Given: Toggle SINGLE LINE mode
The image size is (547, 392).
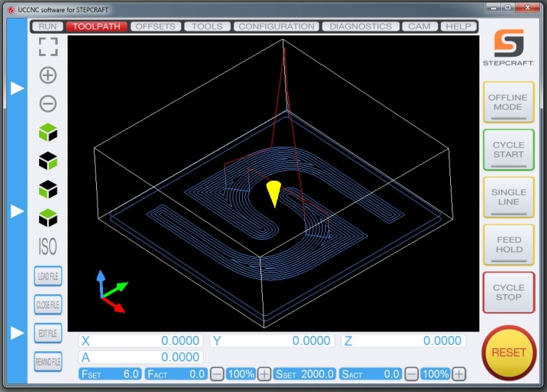Looking at the screenshot, I should point(508,198).
